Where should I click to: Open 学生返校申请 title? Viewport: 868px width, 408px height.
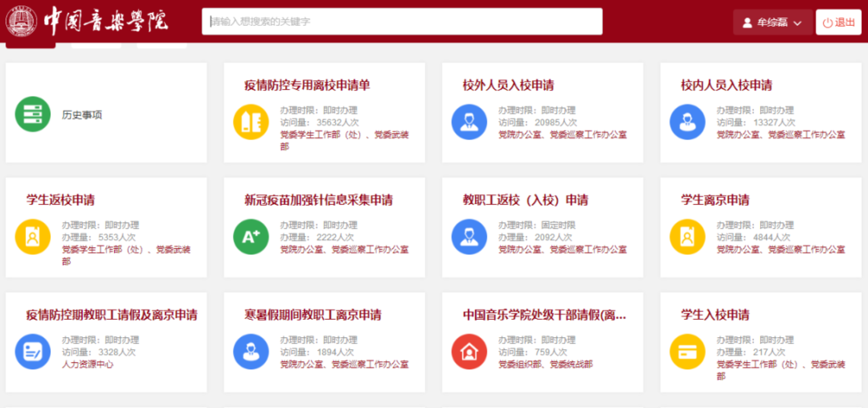[61, 200]
